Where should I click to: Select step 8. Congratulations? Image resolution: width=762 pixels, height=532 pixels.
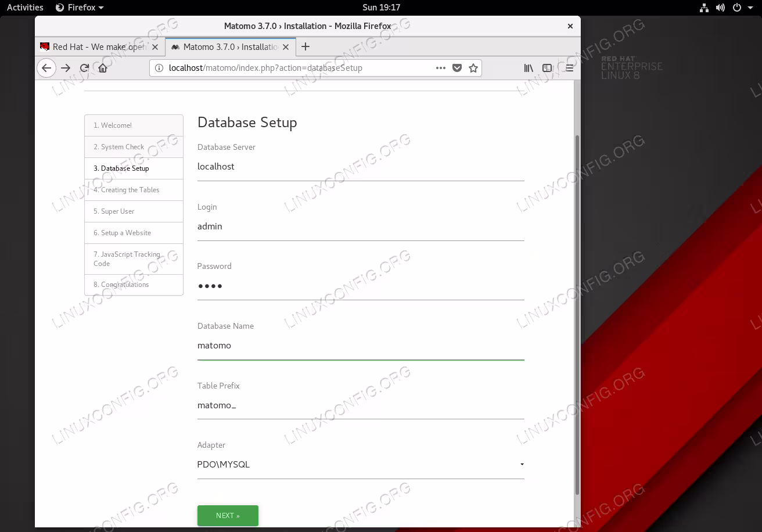click(x=134, y=285)
